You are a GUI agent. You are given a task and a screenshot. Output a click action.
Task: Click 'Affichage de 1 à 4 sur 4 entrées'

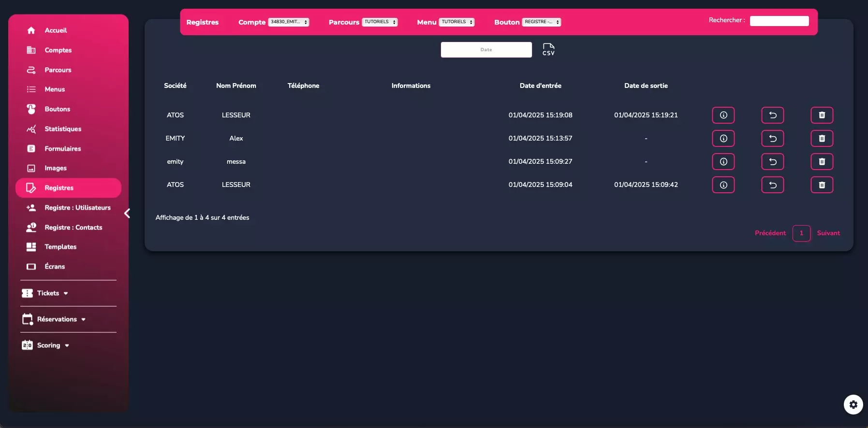pyautogui.click(x=202, y=217)
